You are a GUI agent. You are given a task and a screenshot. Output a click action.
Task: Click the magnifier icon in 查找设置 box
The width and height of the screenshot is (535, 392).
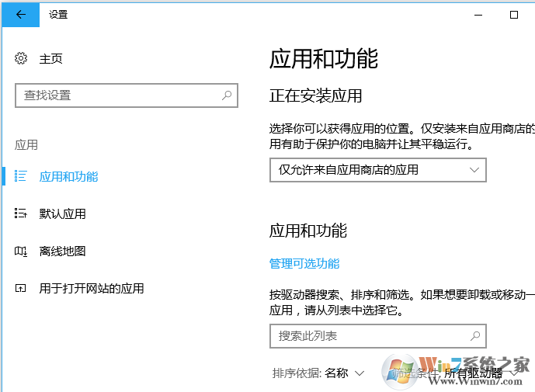(x=227, y=95)
